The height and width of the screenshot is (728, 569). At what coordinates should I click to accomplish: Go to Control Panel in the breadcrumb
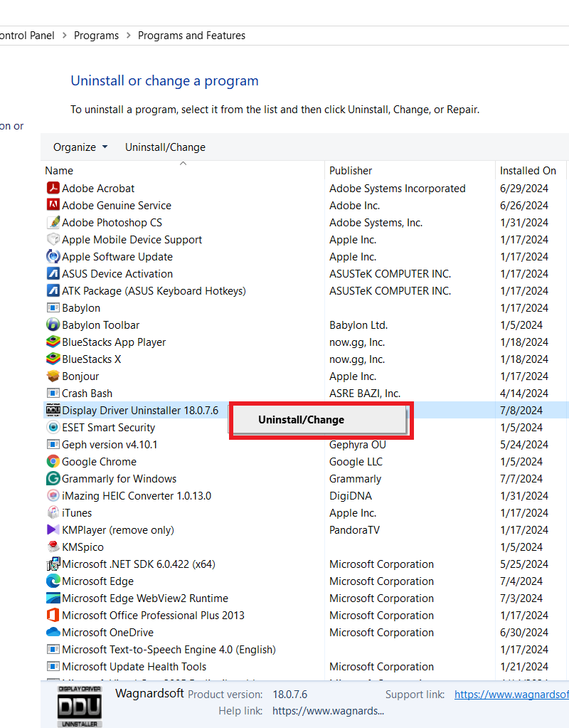click(27, 36)
